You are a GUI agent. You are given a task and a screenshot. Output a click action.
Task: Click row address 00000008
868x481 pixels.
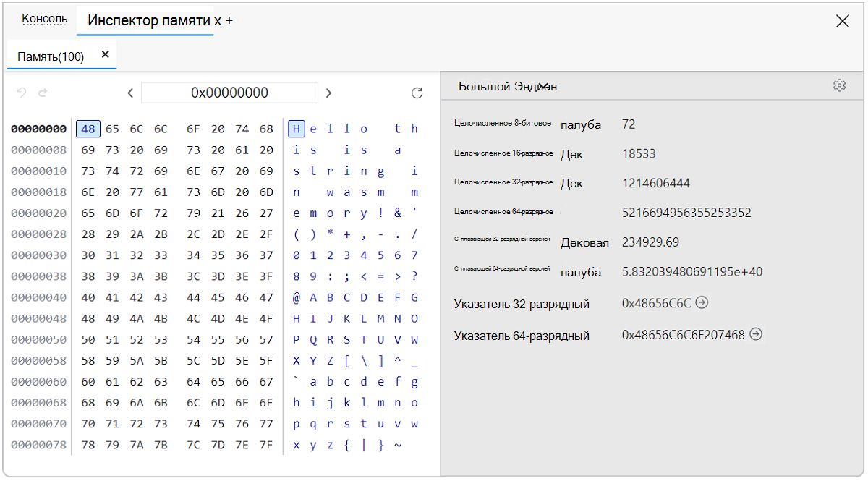point(39,150)
